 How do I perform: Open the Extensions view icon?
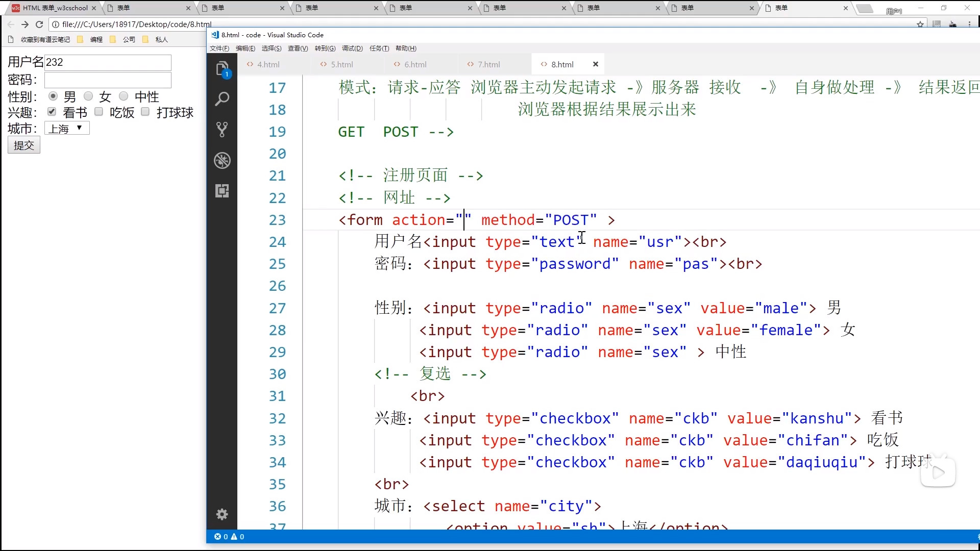222,191
